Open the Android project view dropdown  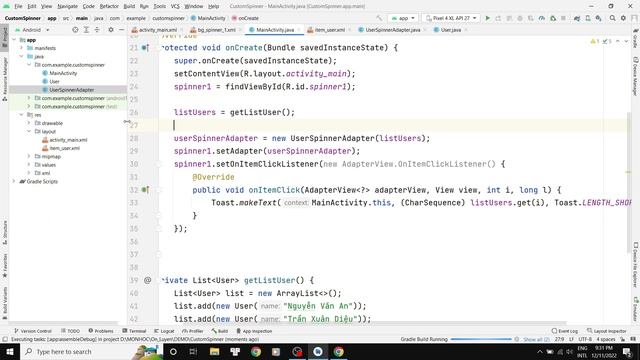coord(32,30)
